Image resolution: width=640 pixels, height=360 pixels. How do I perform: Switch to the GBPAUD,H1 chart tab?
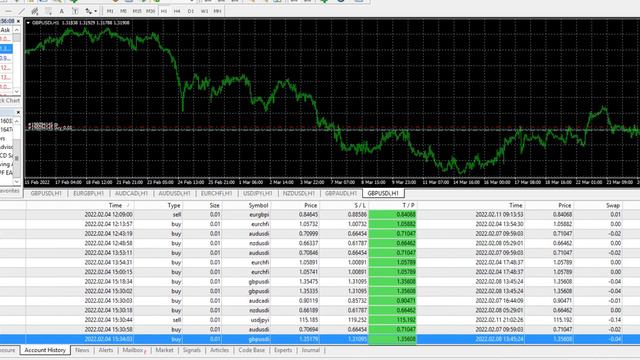point(341,193)
